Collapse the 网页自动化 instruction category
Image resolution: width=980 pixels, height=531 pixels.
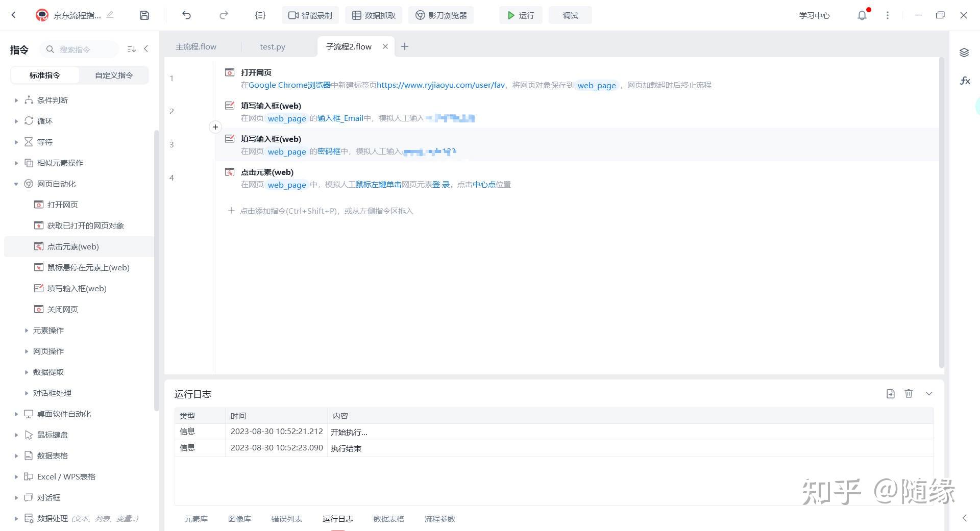click(16, 184)
